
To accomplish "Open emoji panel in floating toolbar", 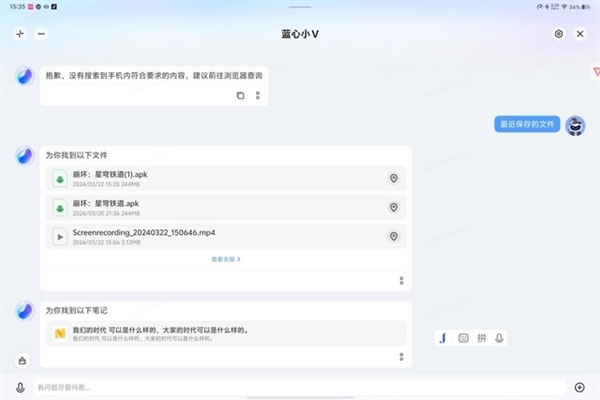I will tap(463, 338).
